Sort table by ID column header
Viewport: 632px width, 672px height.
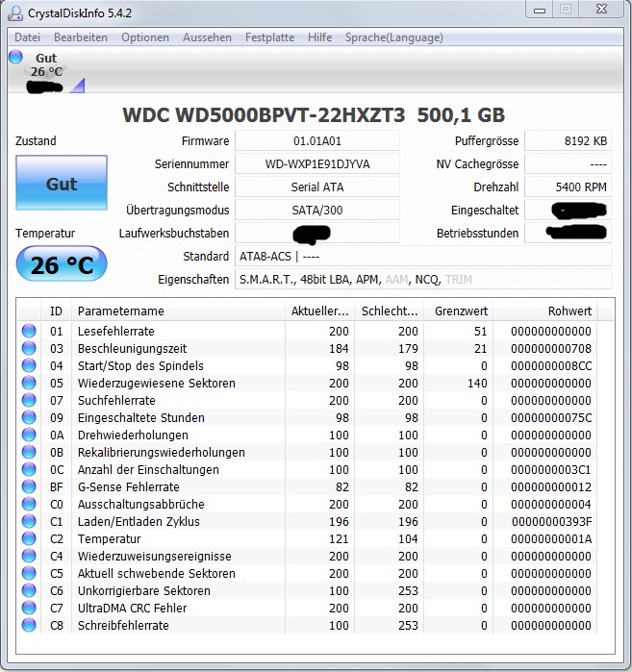coord(56,311)
